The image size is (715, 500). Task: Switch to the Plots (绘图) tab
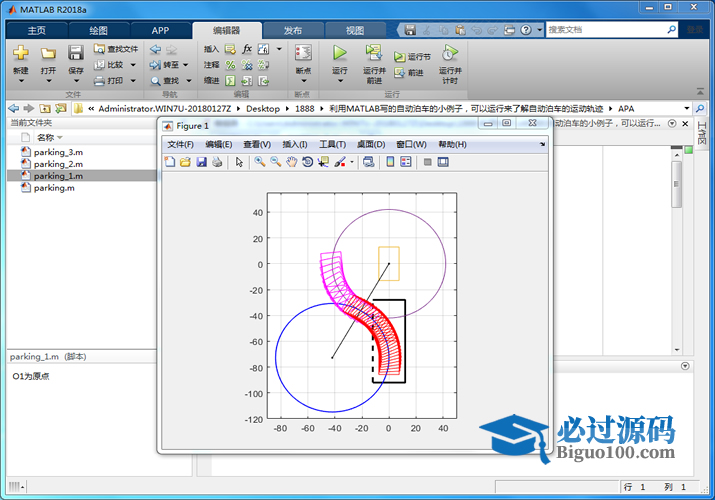pyautogui.click(x=98, y=31)
